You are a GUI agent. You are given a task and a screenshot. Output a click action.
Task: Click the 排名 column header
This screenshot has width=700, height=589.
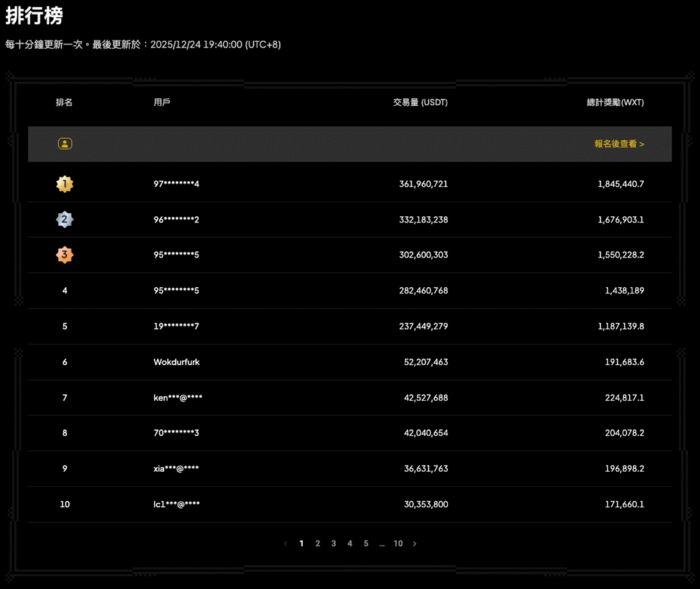tap(64, 102)
